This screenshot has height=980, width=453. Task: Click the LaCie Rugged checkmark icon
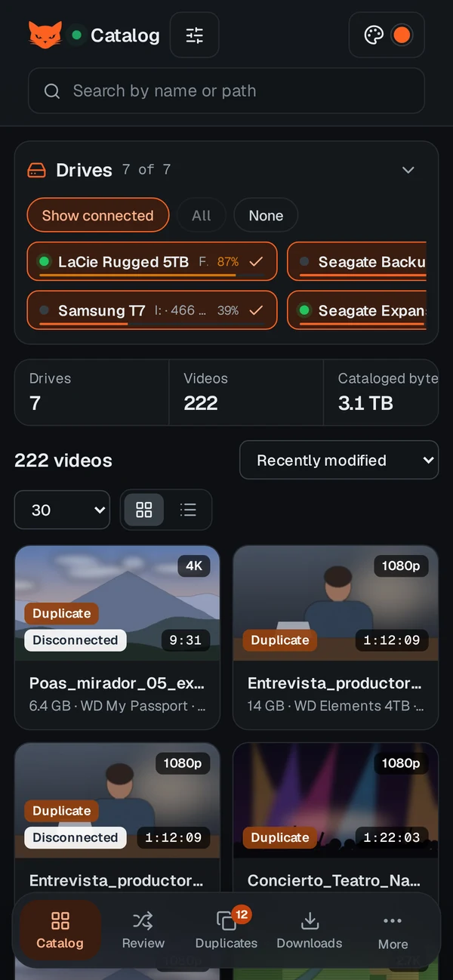[x=257, y=262]
